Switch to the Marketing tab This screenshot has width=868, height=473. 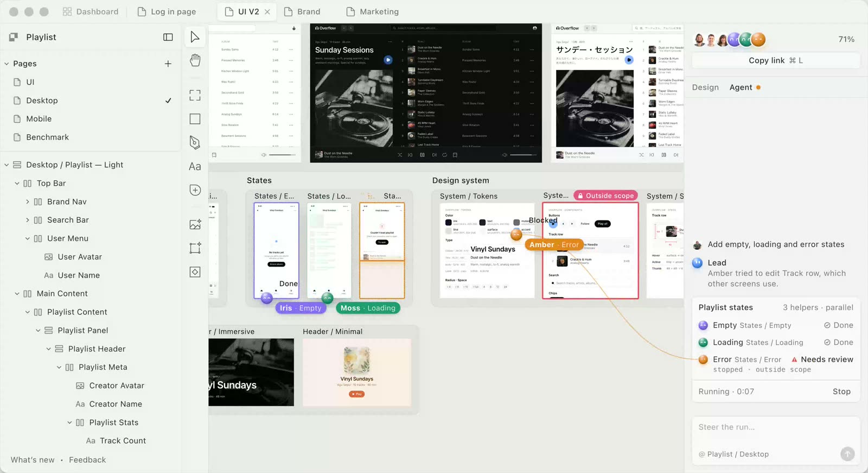point(372,11)
